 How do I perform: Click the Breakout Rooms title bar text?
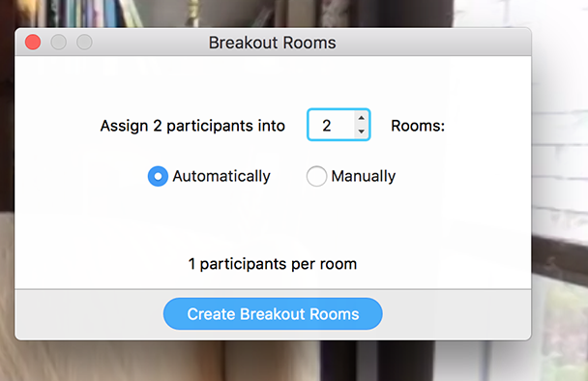pos(273,43)
